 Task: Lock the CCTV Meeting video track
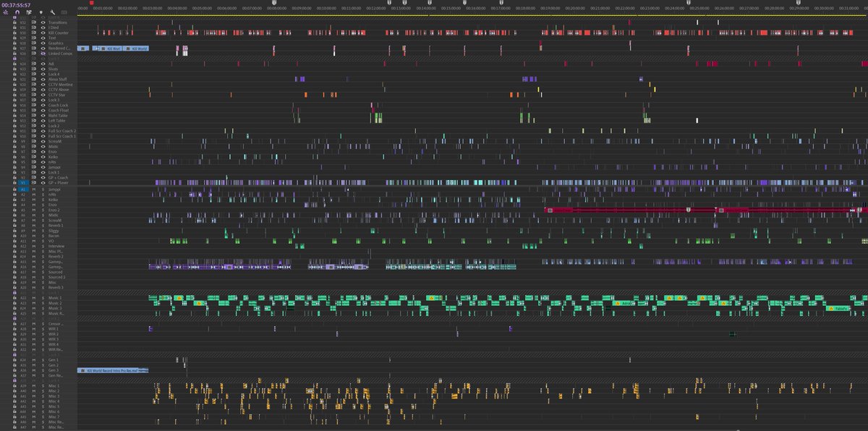tap(14, 85)
